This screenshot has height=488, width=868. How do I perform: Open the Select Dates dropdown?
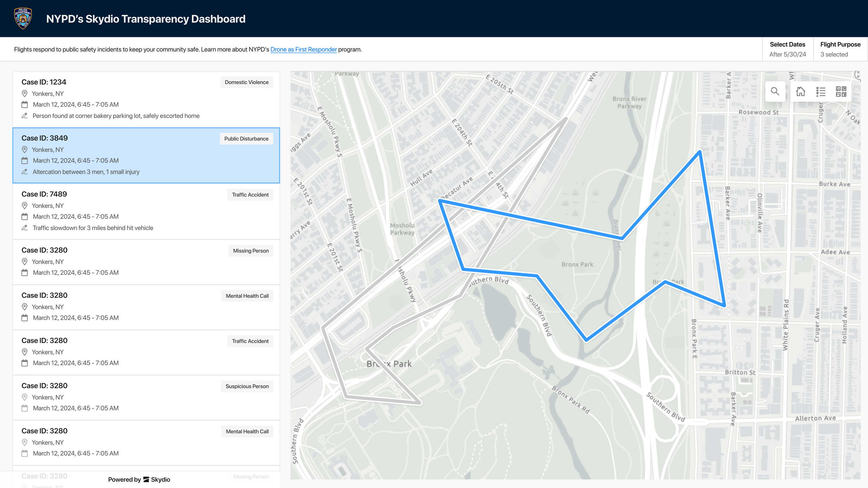coord(788,49)
